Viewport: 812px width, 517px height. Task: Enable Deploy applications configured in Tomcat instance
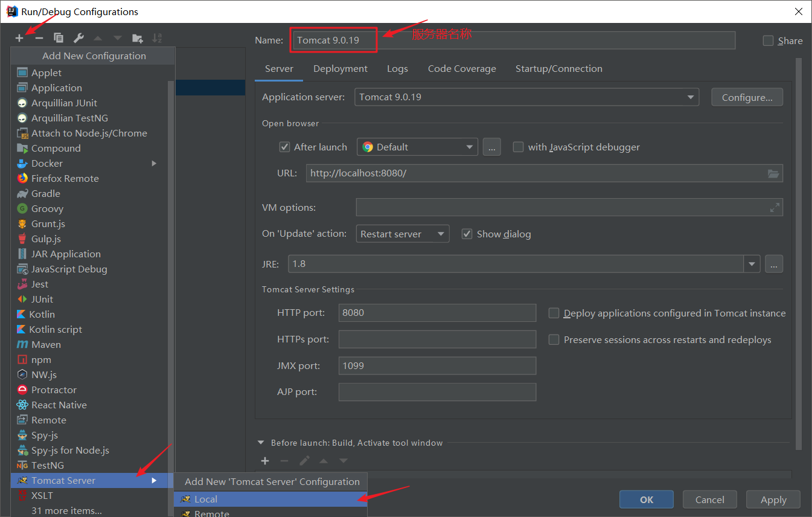click(554, 313)
